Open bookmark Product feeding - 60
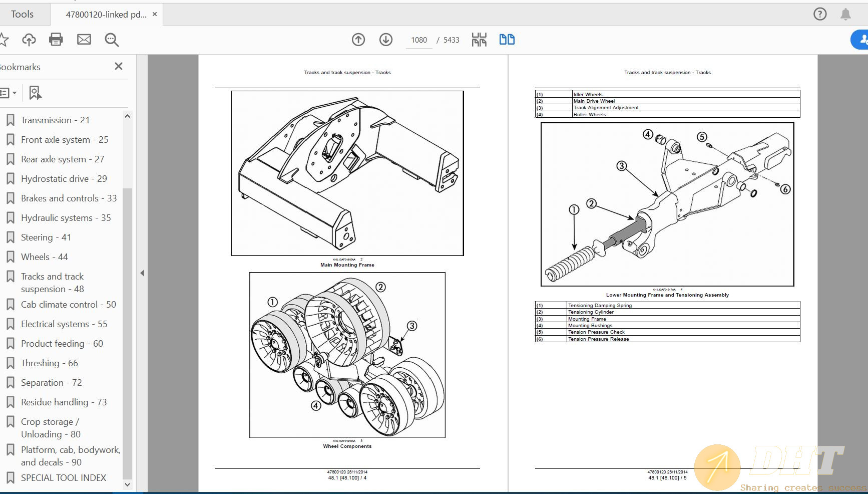 [x=62, y=344]
